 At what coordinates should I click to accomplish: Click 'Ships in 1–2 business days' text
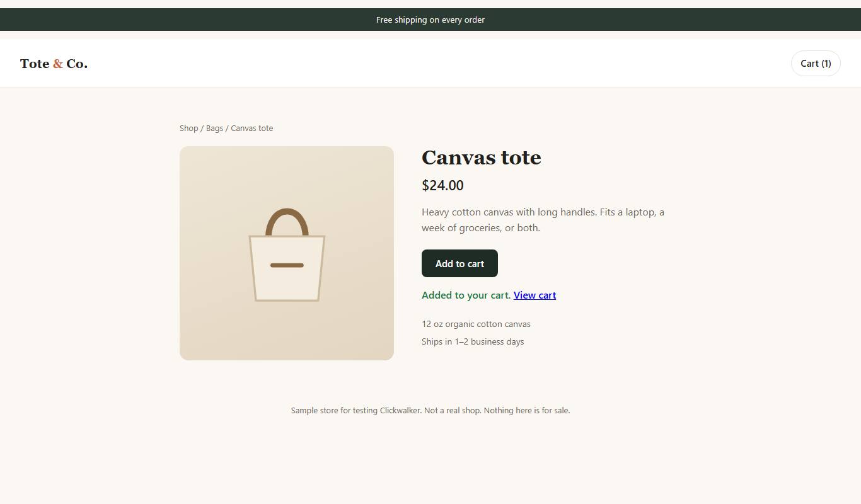tap(473, 341)
